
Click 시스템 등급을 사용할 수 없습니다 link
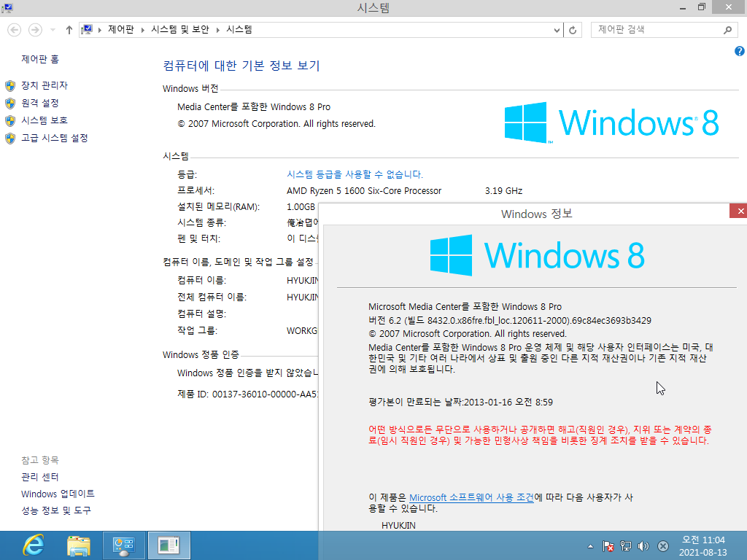coord(355,174)
